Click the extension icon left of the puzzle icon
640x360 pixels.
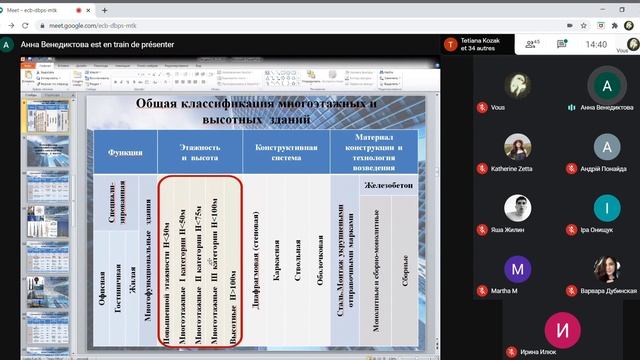(x=600, y=25)
